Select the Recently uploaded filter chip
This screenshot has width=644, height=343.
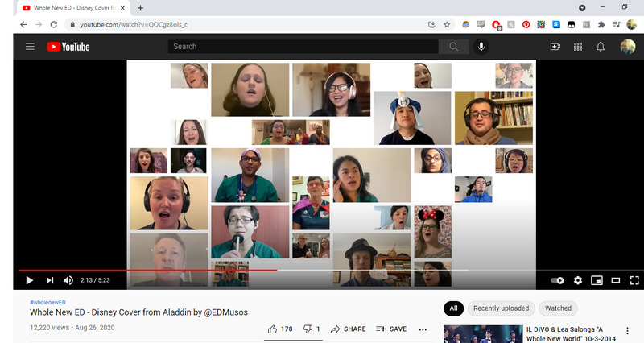coord(501,308)
